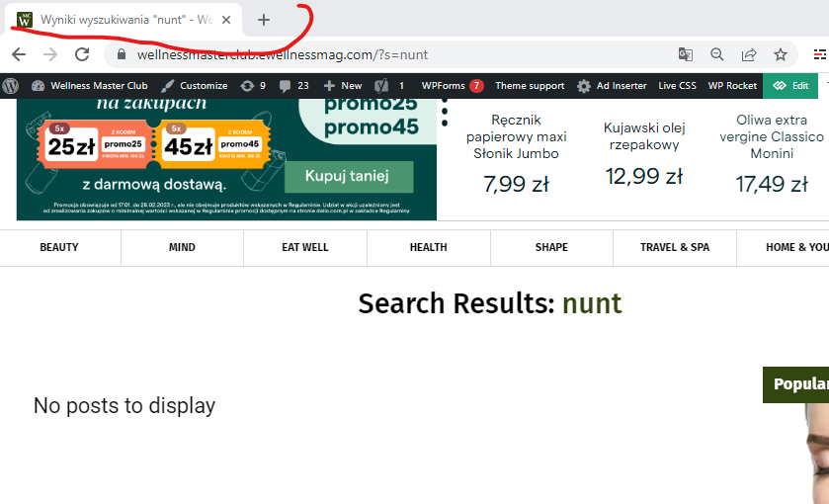The width and height of the screenshot is (829, 504).
Task: Open the WP Rocket menu
Action: (732, 86)
